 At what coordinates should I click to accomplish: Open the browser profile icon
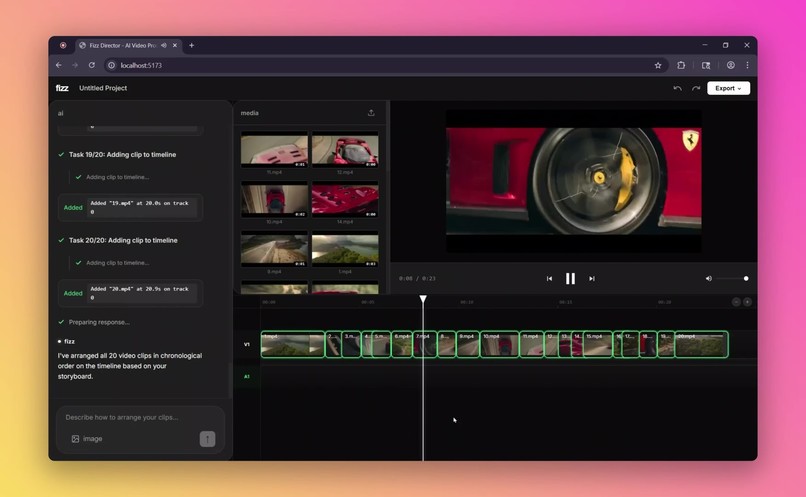(730, 65)
